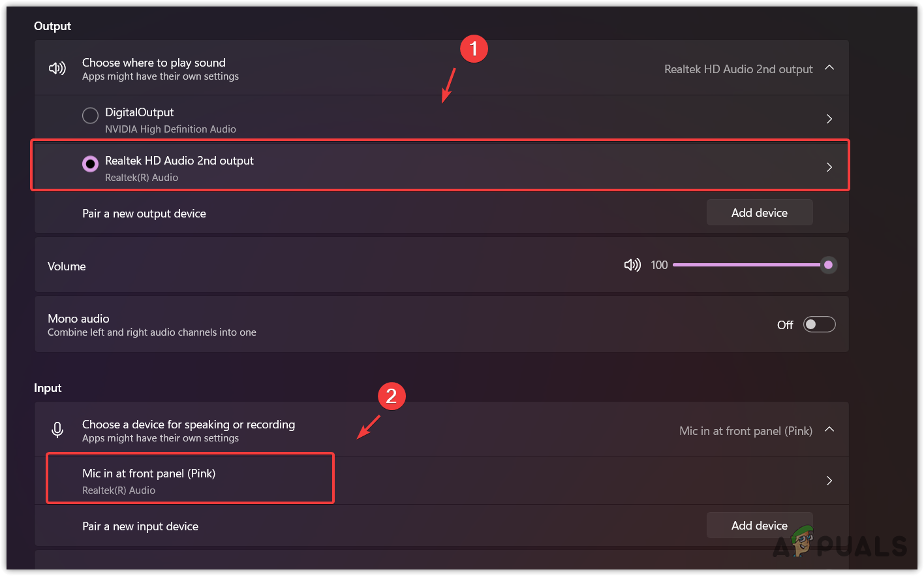Click the speaker icon beside Choose where to play sound
The image size is (924, 576).
[57, 69]
